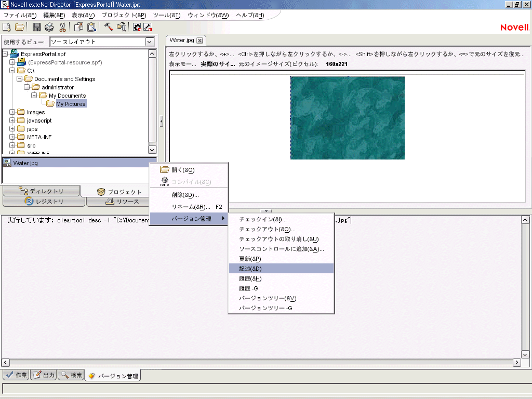This screenshot has width=532, height=399.
Task: Select チェックアウト in version submenu
Action: tap(281, 229)
